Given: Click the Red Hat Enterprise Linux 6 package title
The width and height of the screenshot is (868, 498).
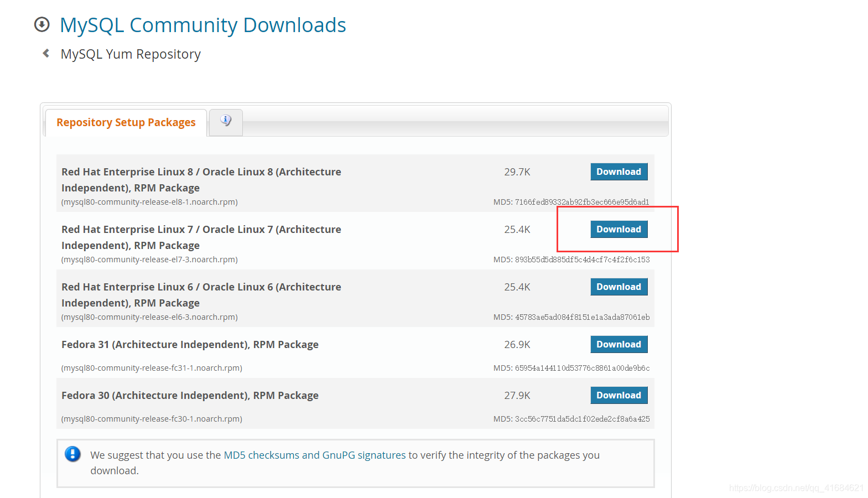Looking at the screenshot, I should [x=201, y=295].
